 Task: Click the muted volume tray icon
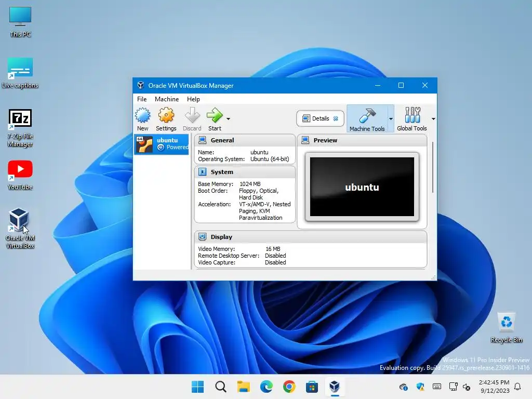click(x=467, y=387)
